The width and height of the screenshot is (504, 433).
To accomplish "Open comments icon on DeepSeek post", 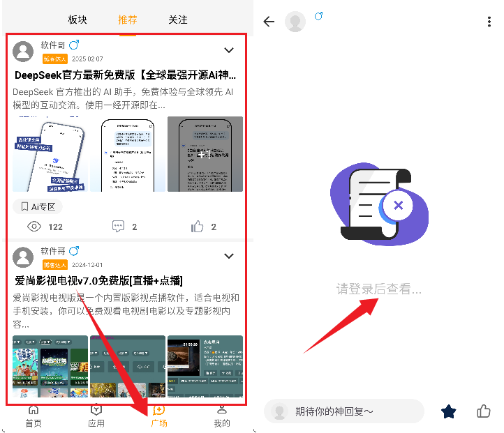I will click(x=118, y=227).
